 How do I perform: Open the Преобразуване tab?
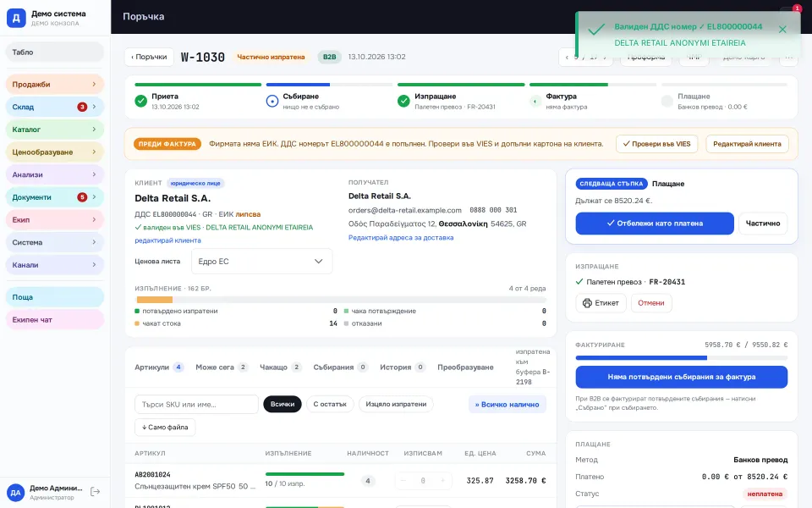coord(465,367)
